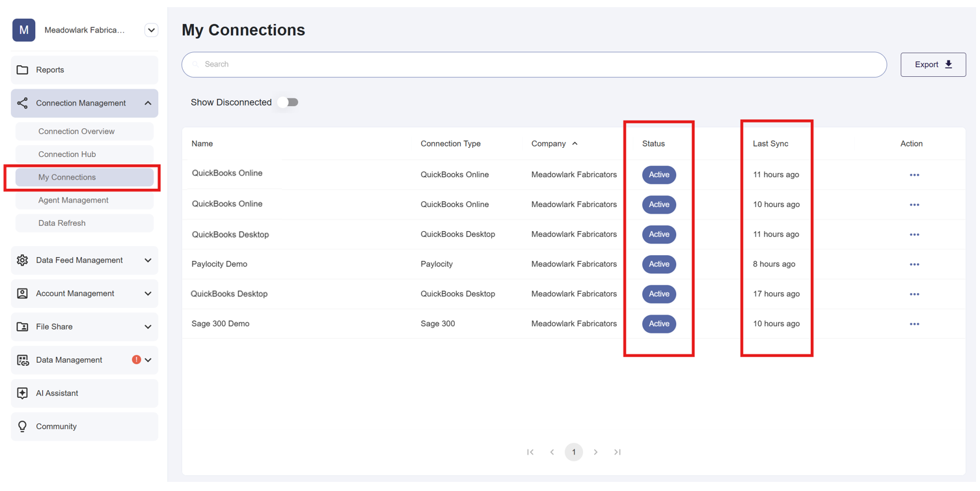The width and height of the screenshot is (980, 491).
Task: Click the Connection Management share icon
Action: pyautogui.click(x=22, y=103)
